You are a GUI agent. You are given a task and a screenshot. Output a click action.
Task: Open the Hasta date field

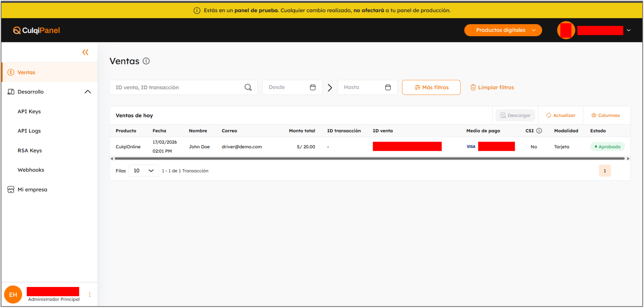[x=367, y=87]
